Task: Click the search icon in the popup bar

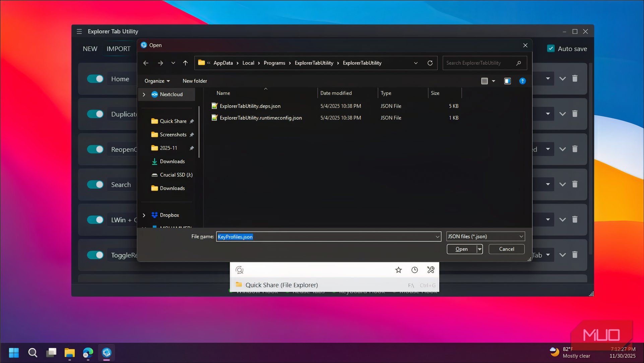Action: (x=240, y=270)
